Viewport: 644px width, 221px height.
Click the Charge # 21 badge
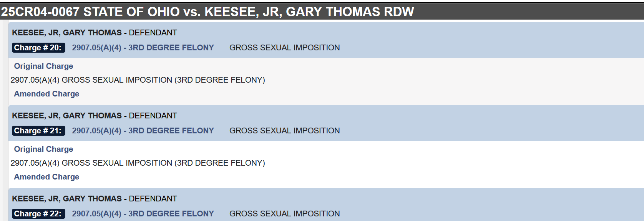click(x=38, y=131)
